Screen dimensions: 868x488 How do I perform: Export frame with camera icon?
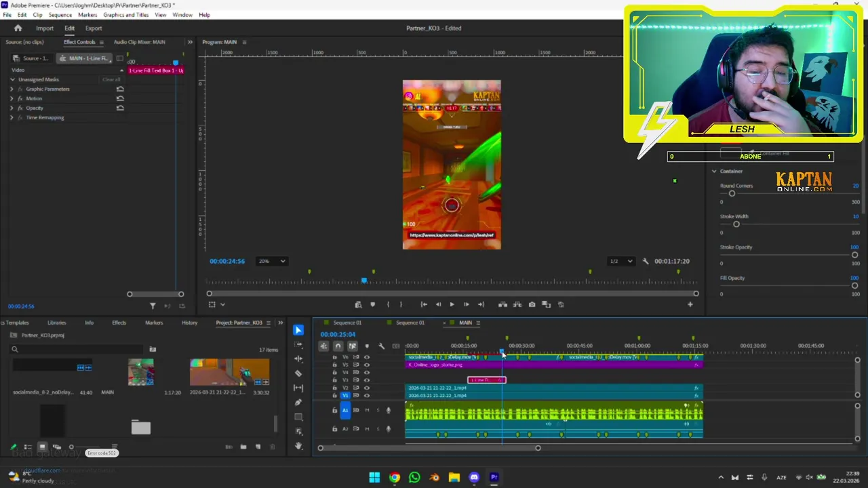532,304
